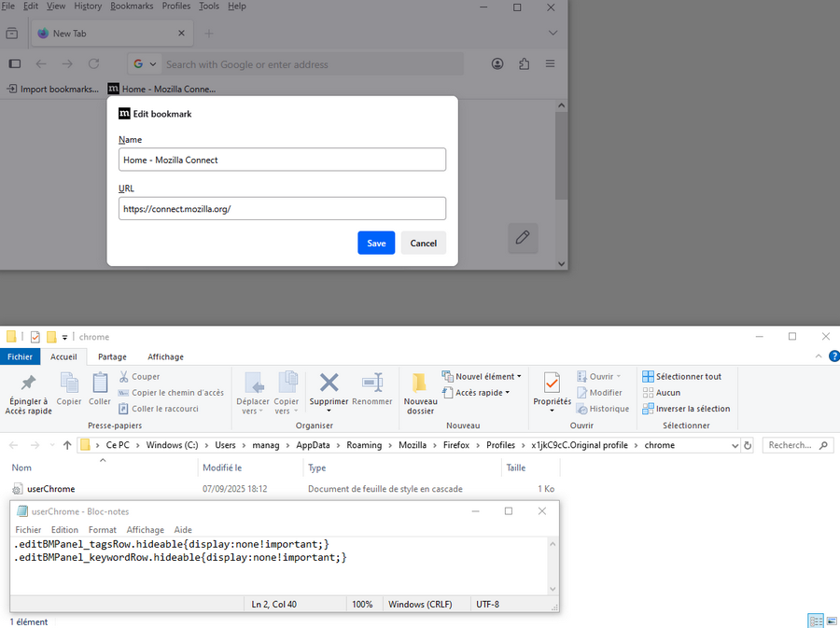Image resolution: width=840 pixels, height=628 pixels.
Task: Open the Format menu in Bloc-notes
Action: click(103, 530)
